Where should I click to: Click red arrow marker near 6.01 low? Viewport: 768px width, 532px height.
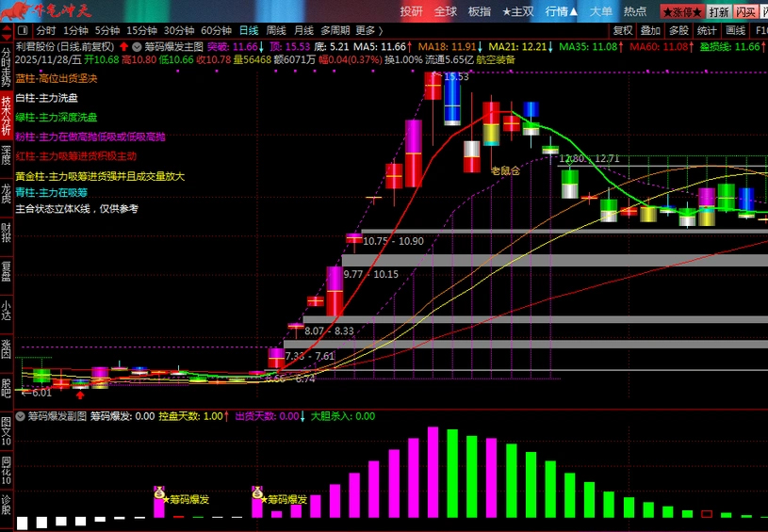[80, 395]
